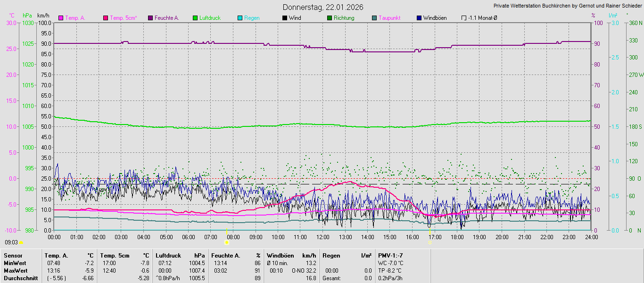Click the teal Taupunkt legend square

pyautogui.click(x=374, y=18)
